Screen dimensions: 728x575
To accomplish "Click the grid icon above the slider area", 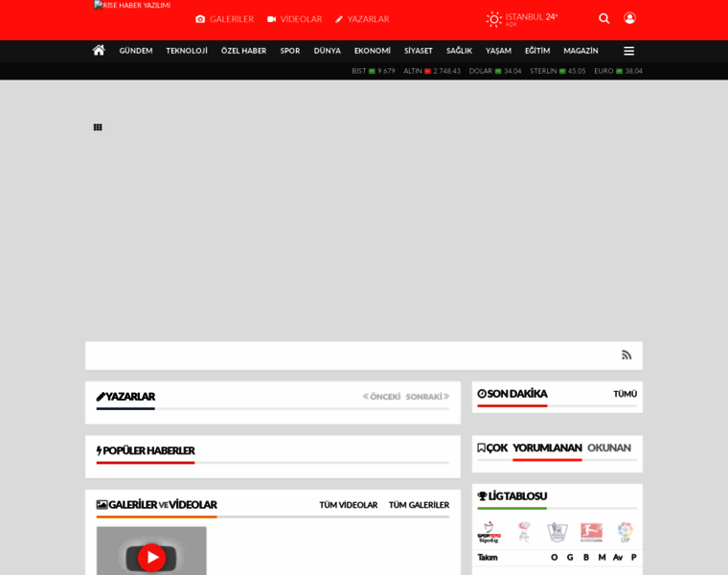I will tap(98, 127).
